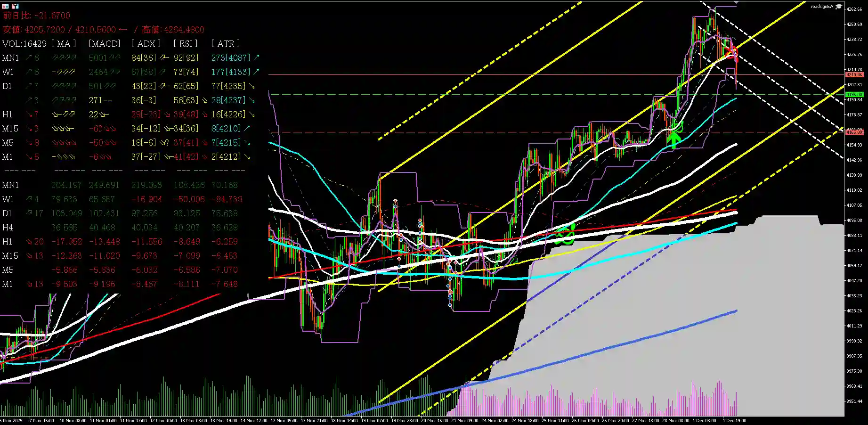This screenshot has height=425, width=868.
Task: Select the green 4195.00 price level tag
Action: 854,95
